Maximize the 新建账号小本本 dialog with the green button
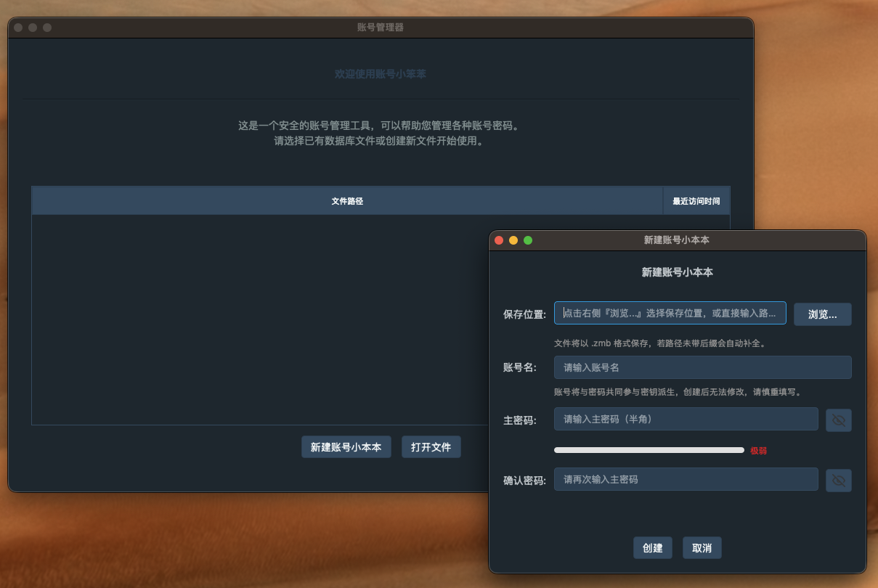Screen dimensions: 878x588 528,240
